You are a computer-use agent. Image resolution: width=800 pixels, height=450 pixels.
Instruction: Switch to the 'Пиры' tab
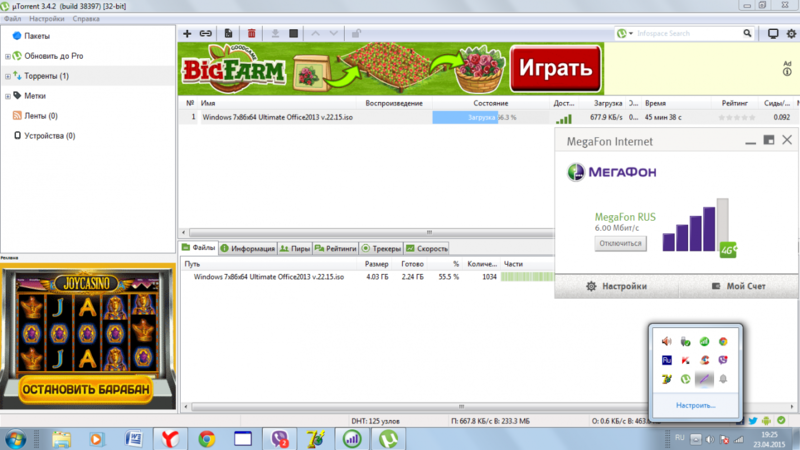pos(295,248)
